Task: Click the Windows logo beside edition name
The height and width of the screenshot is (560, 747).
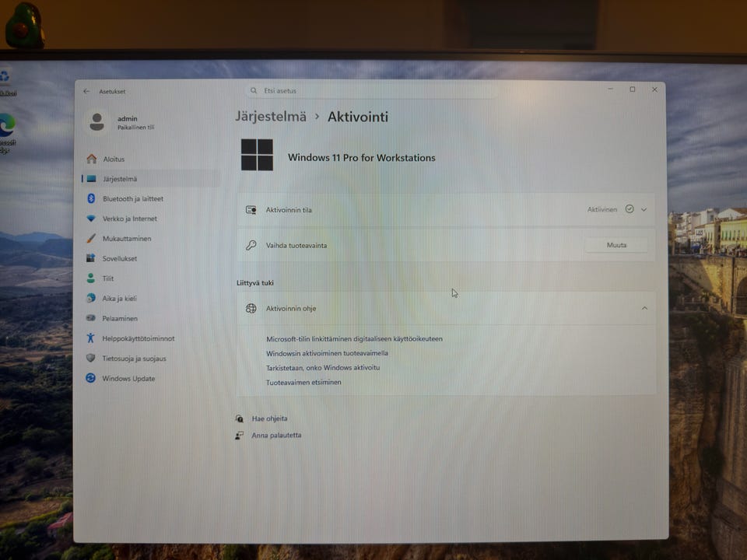Action: [257, 155]
